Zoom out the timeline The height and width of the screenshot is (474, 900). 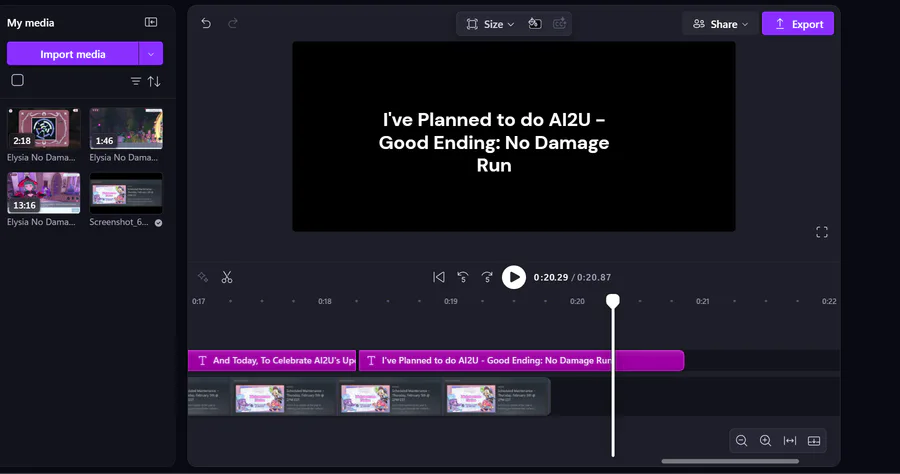tap(742, 441)
